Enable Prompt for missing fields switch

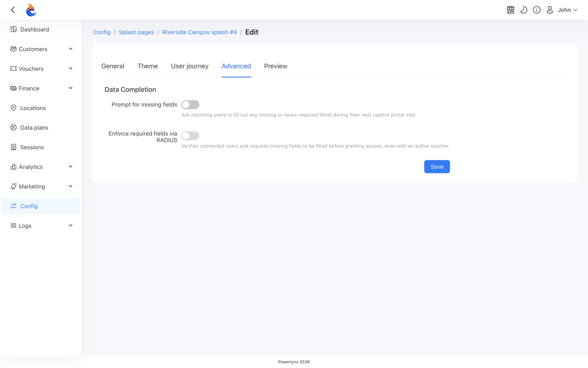coord(190,105)
